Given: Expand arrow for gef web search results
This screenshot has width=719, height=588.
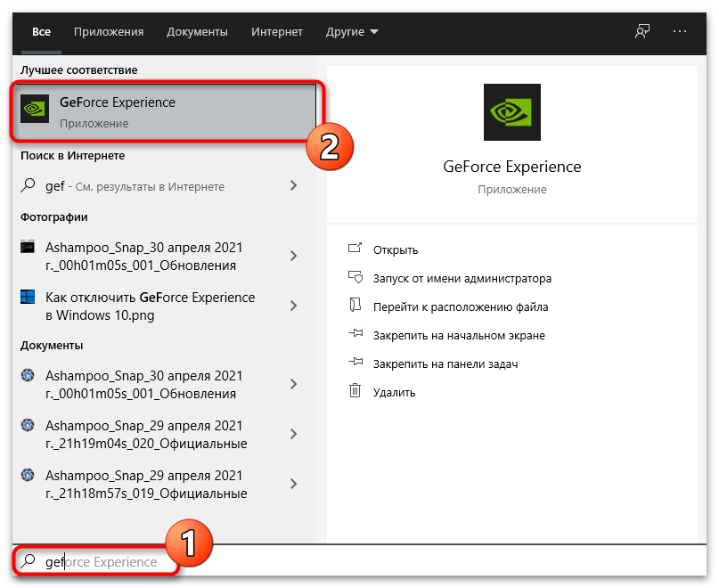Looking at the screenshot, I should point(293,186).
